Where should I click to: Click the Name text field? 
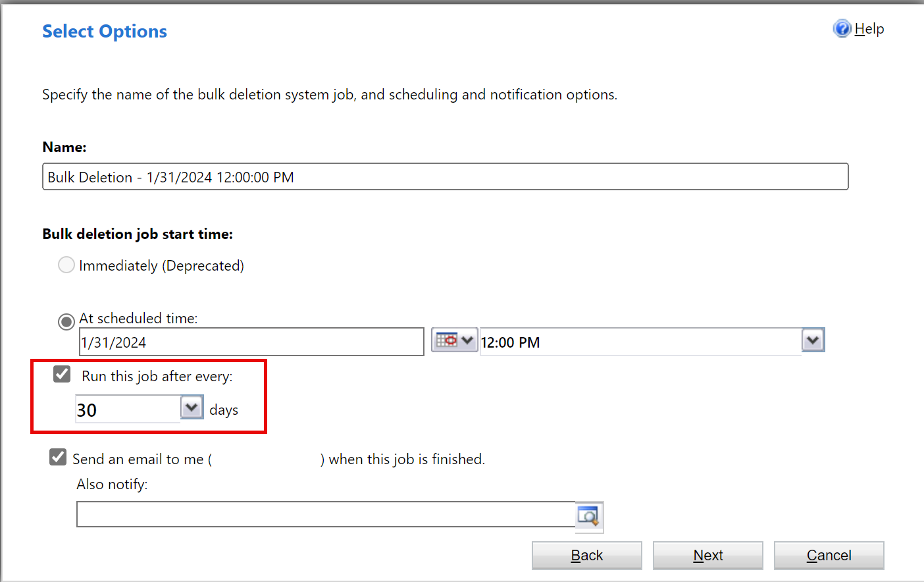(446, 176)
